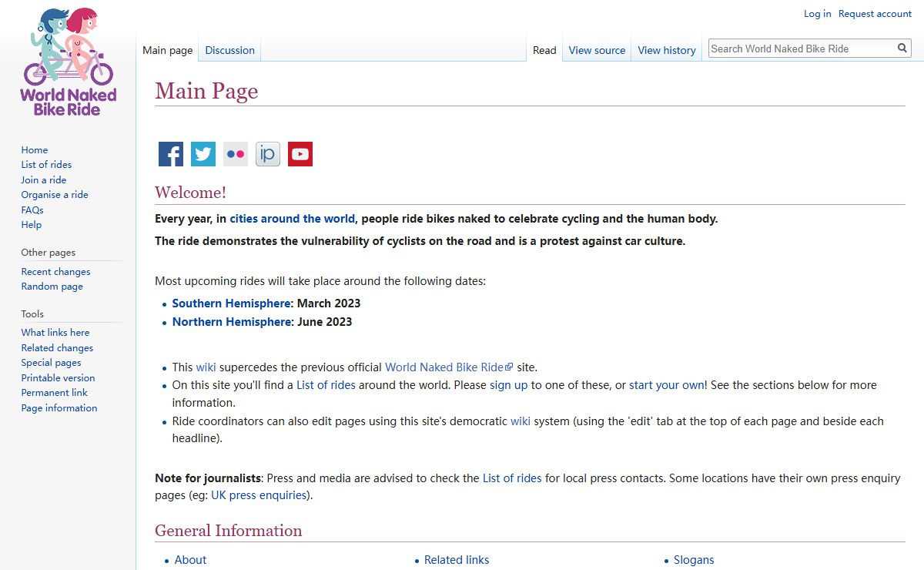Open the Help sidebar link
Screen dimensions: 924x570
coord(32,225)
